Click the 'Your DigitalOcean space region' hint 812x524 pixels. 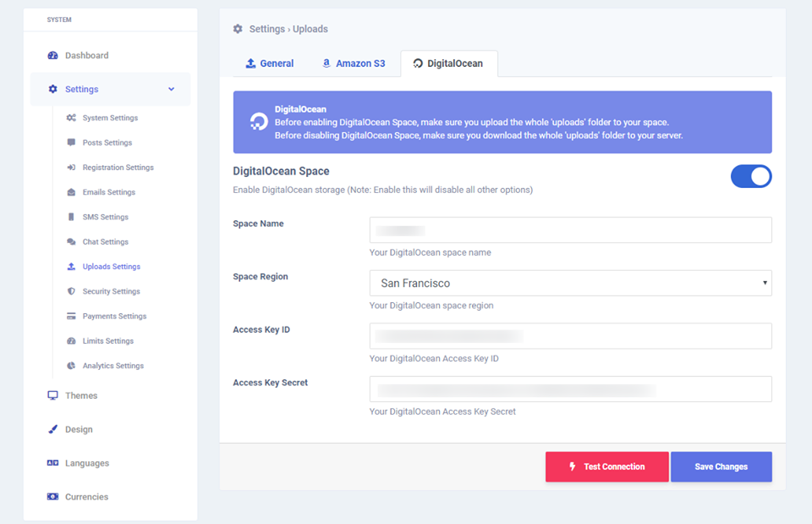coord(431,306)
